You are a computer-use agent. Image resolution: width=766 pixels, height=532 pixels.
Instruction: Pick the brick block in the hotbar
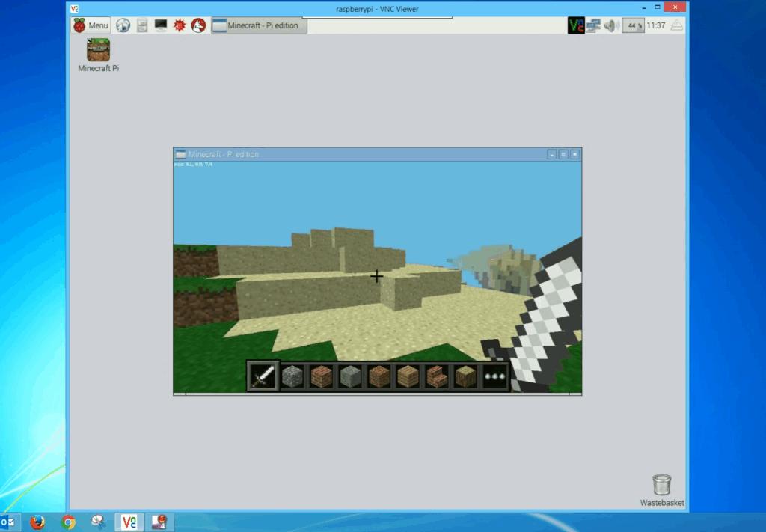[321, 375]
